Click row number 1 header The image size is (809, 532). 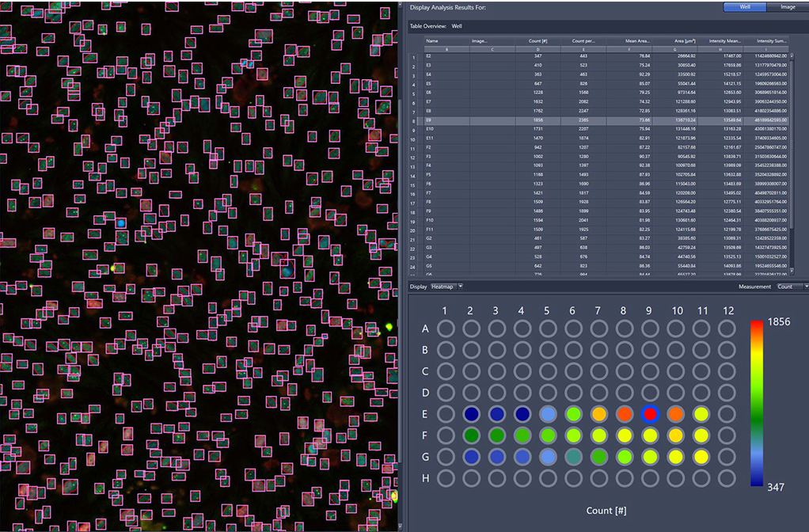click(413, 58)
